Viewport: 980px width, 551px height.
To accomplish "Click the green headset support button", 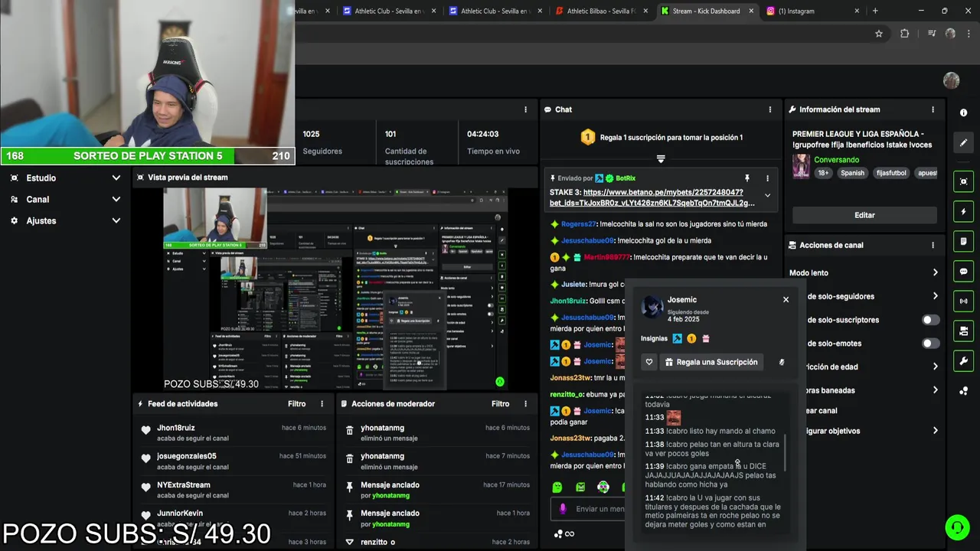I will point(956,527).
